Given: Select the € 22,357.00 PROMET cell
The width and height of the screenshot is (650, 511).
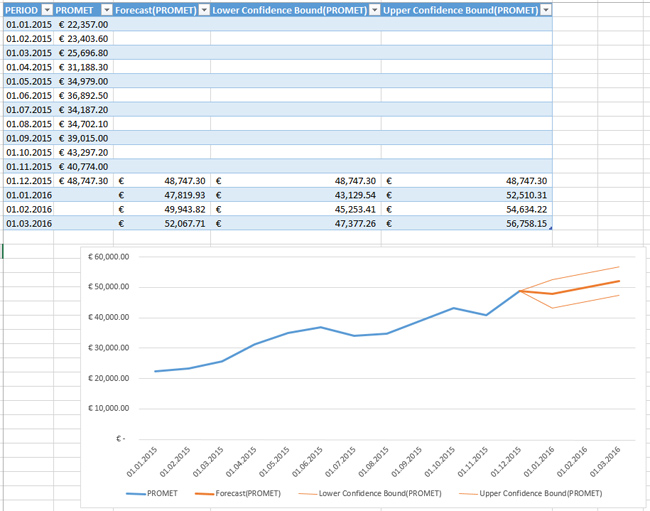Looking at the screenshot, I should coord(83,24).
